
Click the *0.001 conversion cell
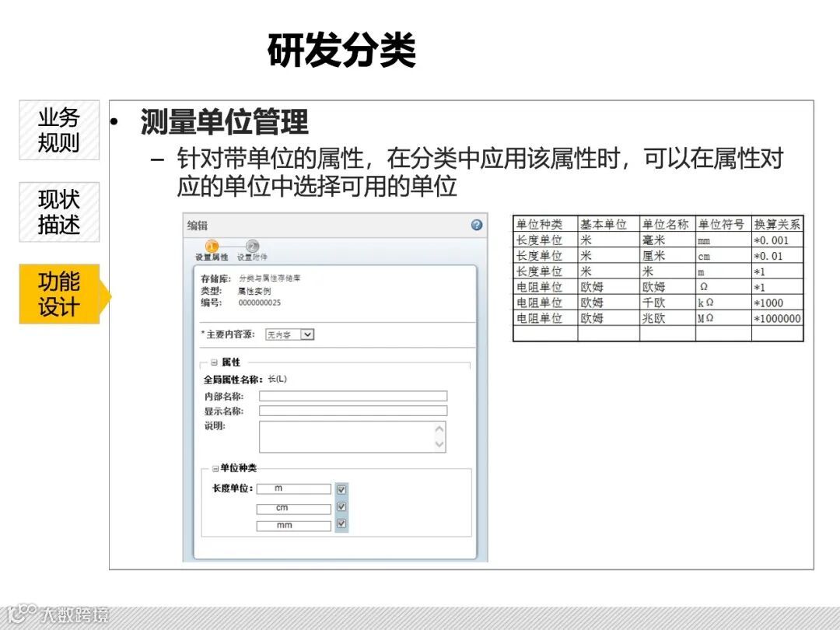(x=777, y=240)
